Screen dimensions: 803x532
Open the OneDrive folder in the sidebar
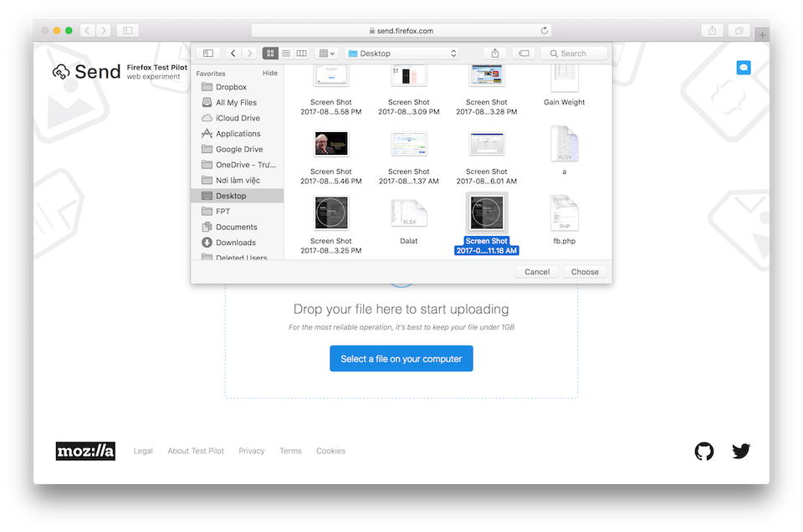coord(237,164)
